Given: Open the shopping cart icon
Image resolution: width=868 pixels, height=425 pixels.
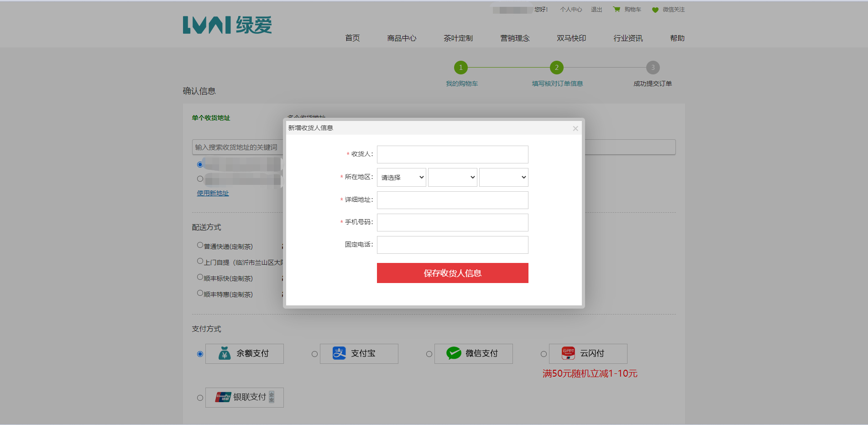Looking at the screenshot, I should pyautogui.click(x=617, y=9).
